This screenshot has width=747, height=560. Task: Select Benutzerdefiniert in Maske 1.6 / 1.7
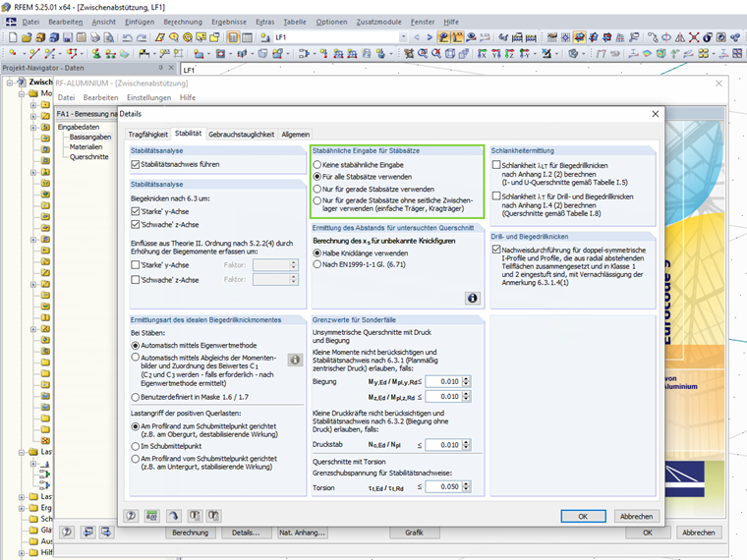(x=136, y=397)
